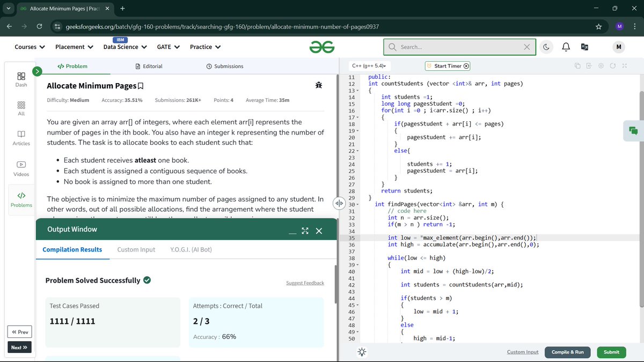This screenshot has height=362, width=644.
Task: Click Compile & Run
Action: [568, 352]
